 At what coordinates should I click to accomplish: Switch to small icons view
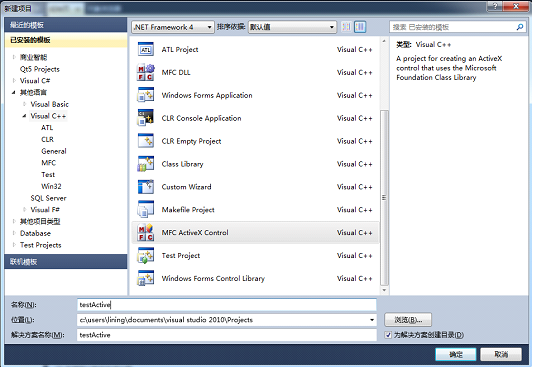click(346, 27)
